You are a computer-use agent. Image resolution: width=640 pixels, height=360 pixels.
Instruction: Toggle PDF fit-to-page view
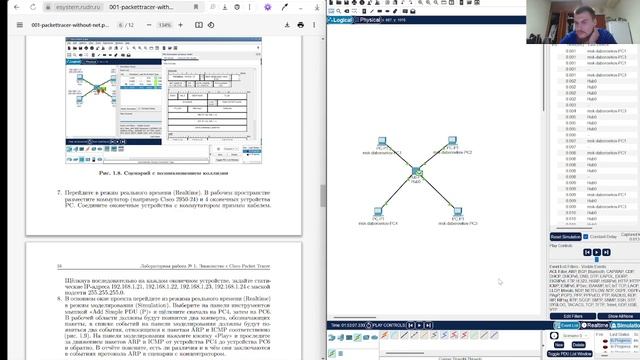pyautogui.click(x=198, y=25)
